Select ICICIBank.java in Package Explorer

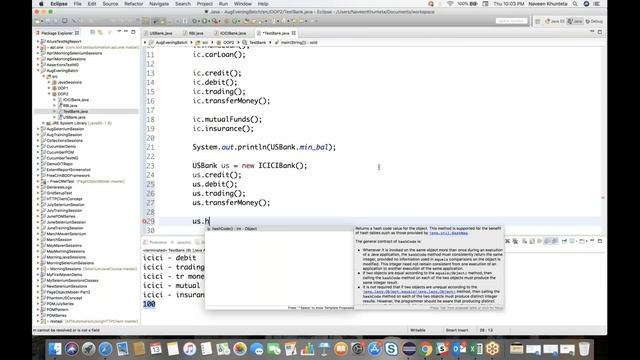tap(76, 100)
